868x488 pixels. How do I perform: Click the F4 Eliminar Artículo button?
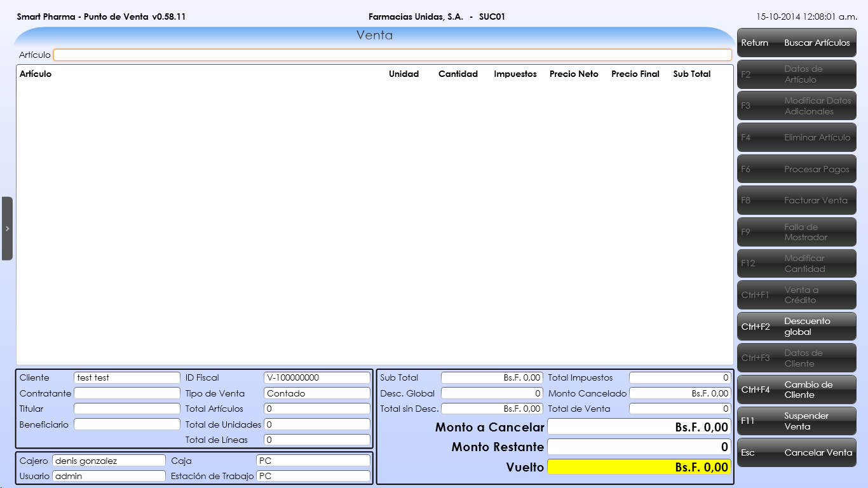[796, 137]
